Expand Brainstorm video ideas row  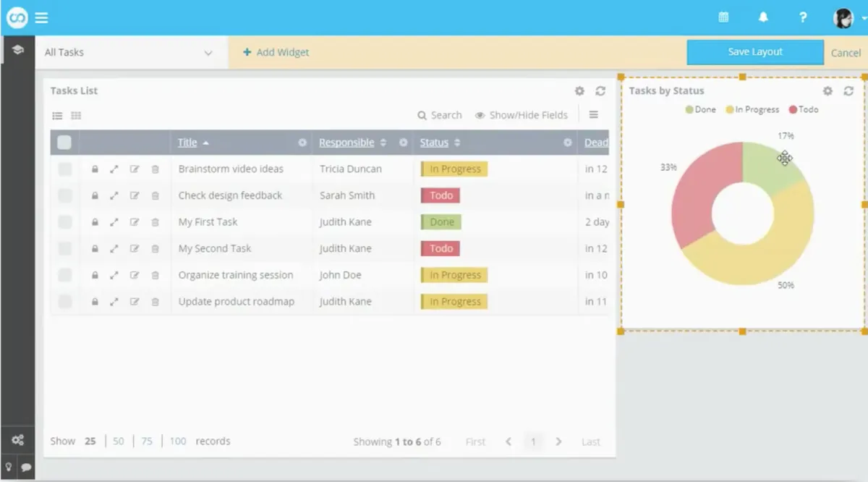click(x=114, y=169)
